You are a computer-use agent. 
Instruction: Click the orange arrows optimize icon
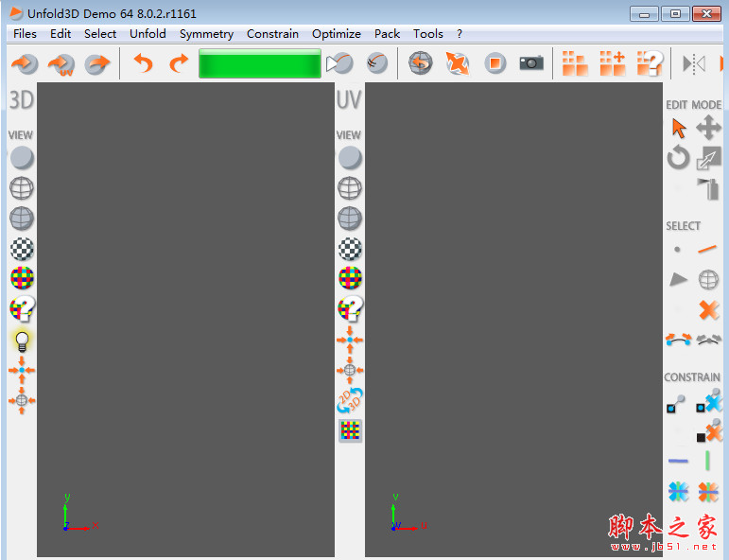(458, 63)
